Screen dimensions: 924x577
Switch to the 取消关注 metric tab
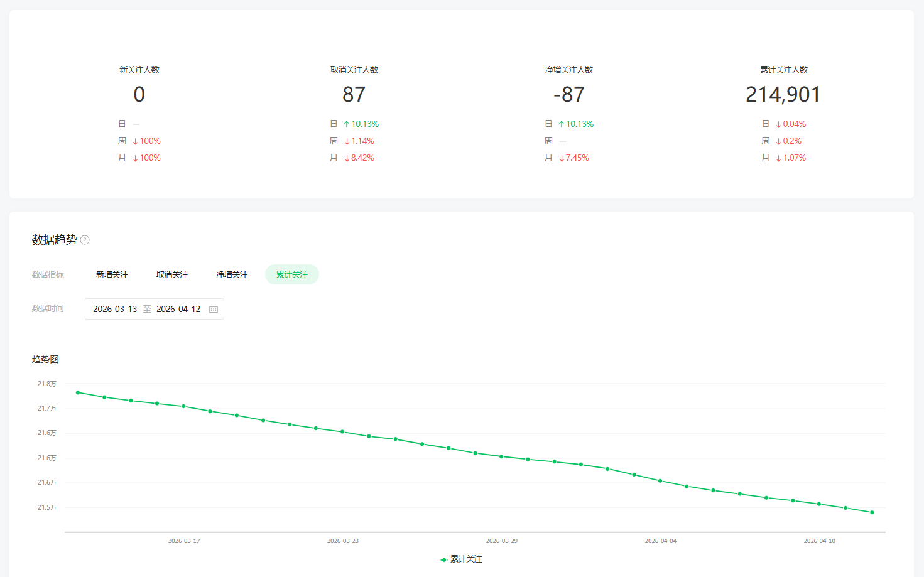[x=172, y=274]
